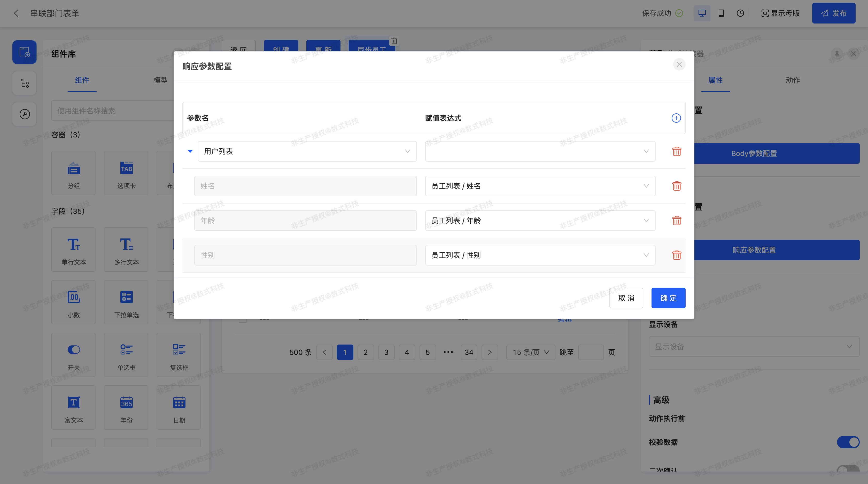
Task: Go back using the header arrow
Action: coord(16,13)
